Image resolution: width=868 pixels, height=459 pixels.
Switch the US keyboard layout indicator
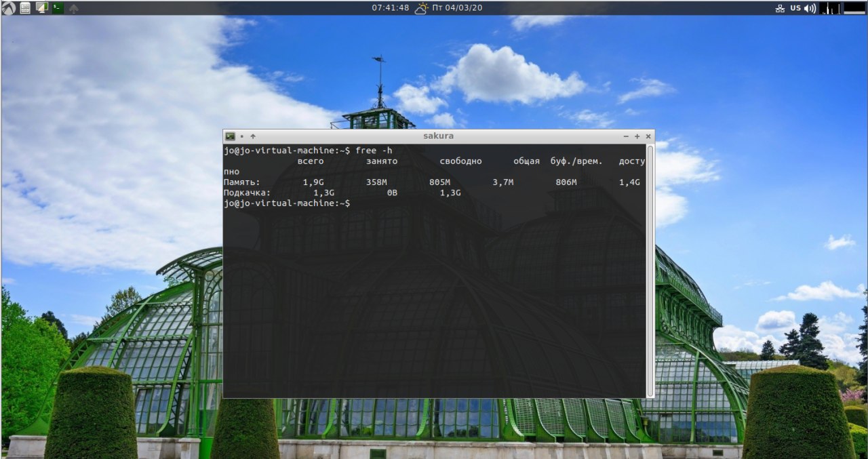tap(795, 8)
